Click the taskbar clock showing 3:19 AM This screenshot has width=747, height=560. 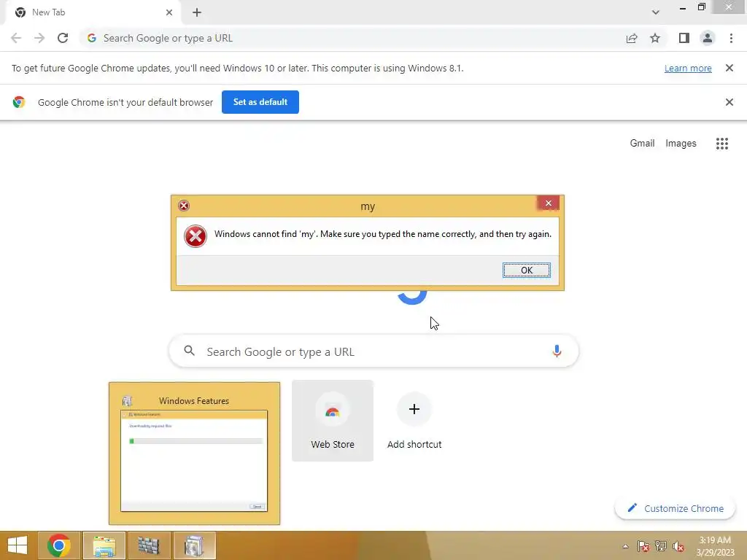715,546
